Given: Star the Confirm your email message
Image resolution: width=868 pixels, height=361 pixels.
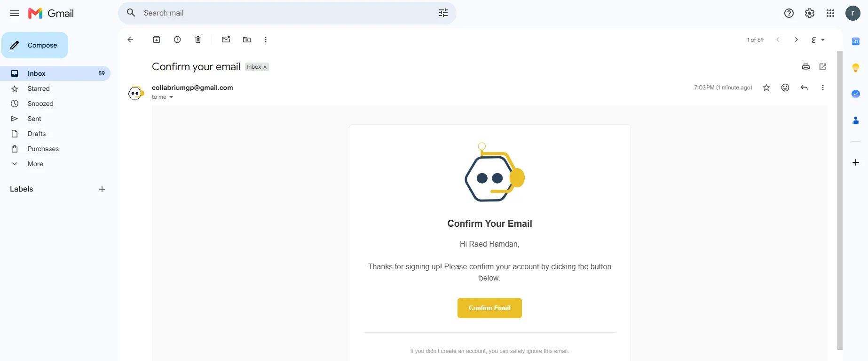Looking at the screenshot, I should (x=766, y=88).
